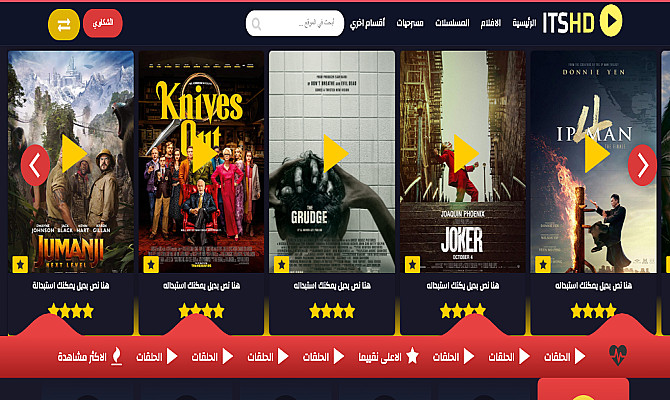Open the الرئيسية menu item

pyautogui.click(x=524, y=23)
